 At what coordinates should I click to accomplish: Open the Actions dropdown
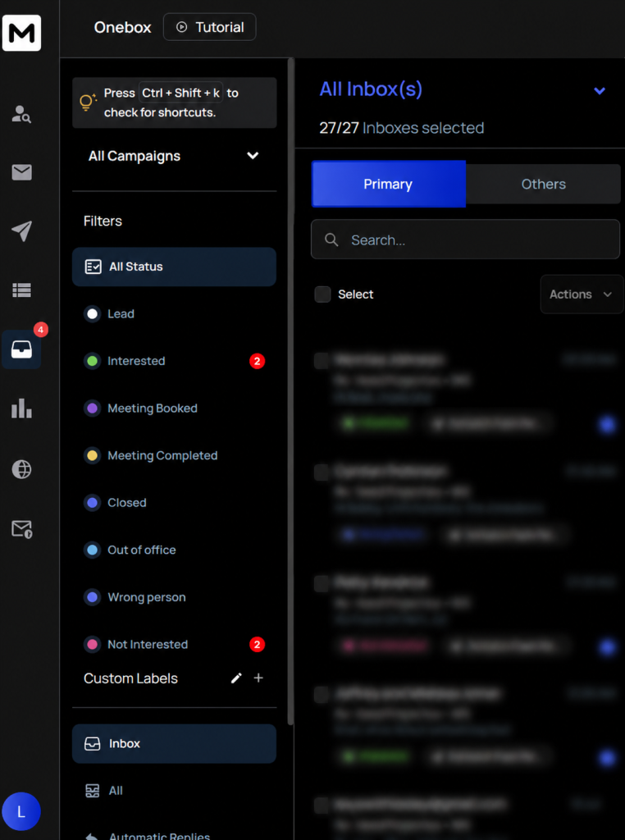click(581, 294)
